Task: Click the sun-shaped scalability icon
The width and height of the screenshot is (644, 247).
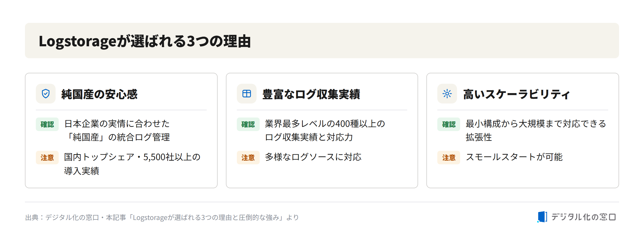Action: point(447,94)
